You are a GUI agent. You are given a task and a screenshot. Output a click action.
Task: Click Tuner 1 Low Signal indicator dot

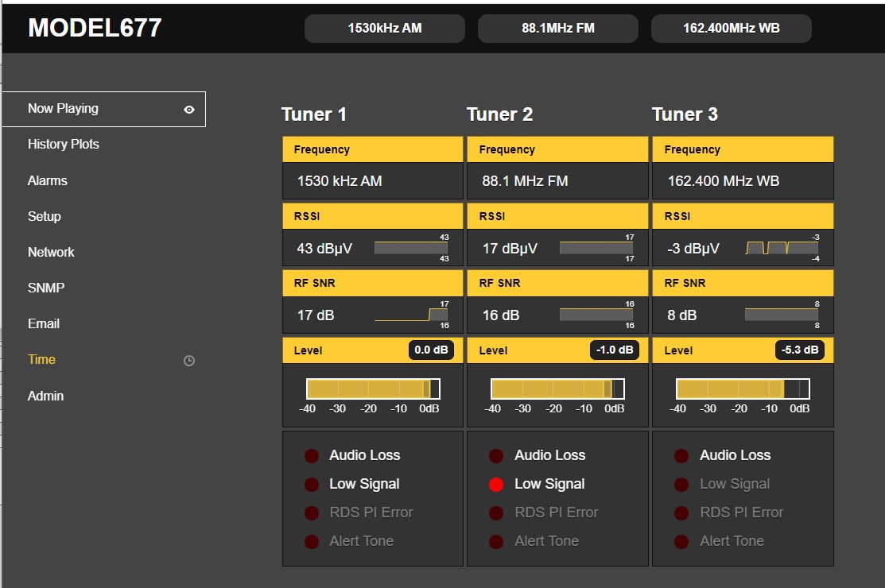pyautogui.click(x=312, y=485)
